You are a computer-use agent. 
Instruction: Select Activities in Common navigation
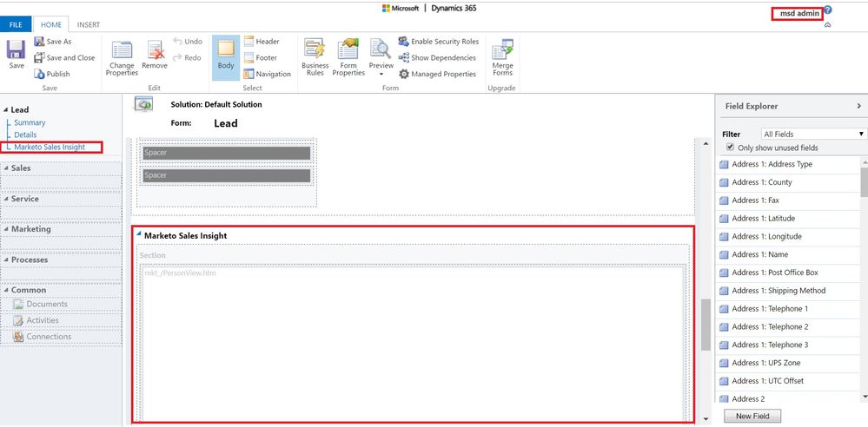(x=36, y=320)
